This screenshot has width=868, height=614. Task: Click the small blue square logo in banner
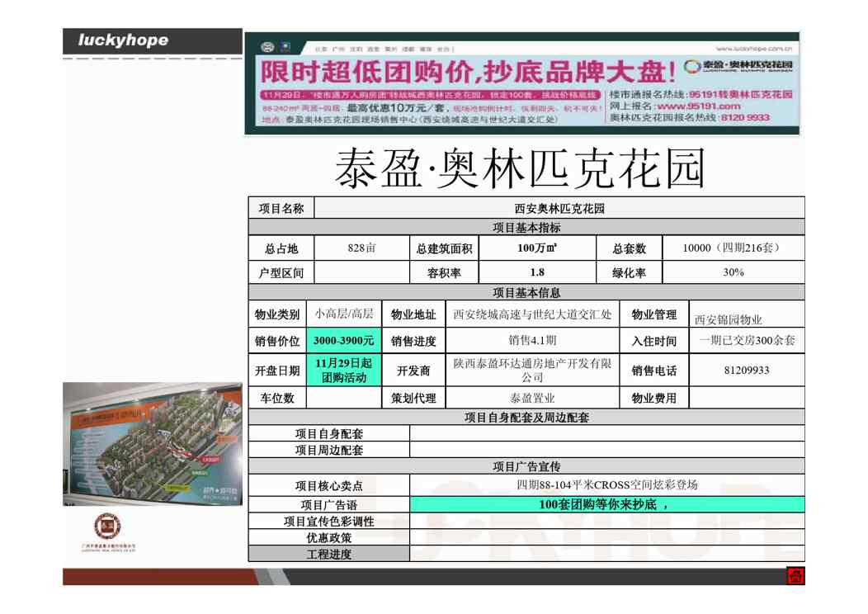285,47
